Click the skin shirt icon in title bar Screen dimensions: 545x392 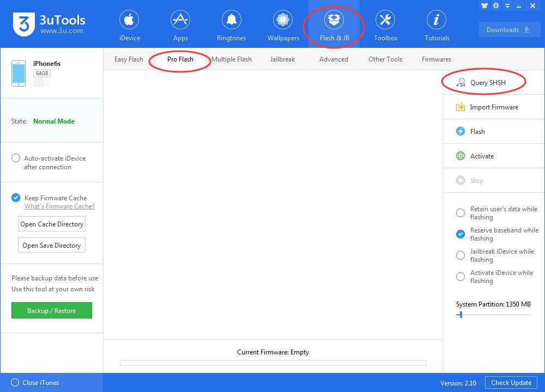pos(484,5)
